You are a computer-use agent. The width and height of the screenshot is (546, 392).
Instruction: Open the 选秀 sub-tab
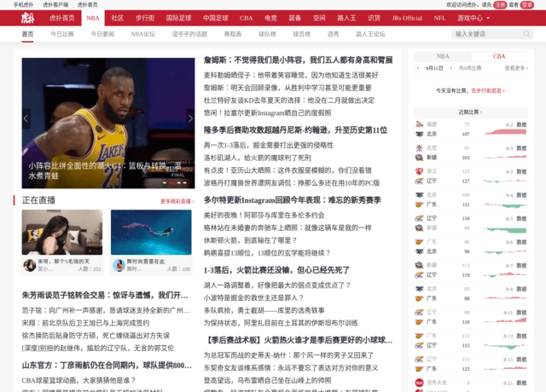[333, 34]
